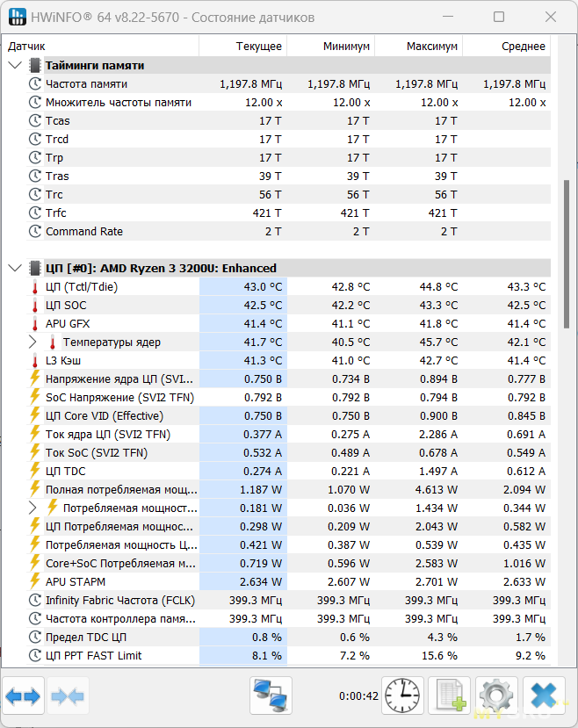
Task: Click the shrink-view inward arrows button
Action: pos(68,696)
